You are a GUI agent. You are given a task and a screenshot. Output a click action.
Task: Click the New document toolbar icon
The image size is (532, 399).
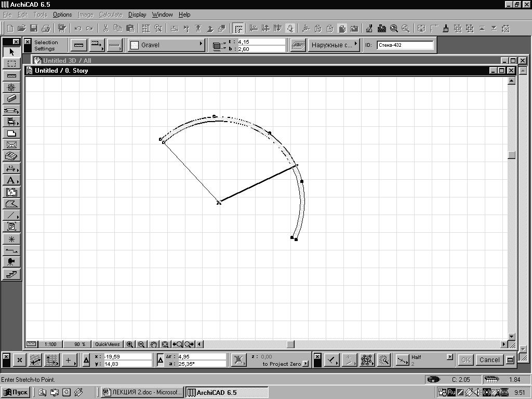coord(10,29)
